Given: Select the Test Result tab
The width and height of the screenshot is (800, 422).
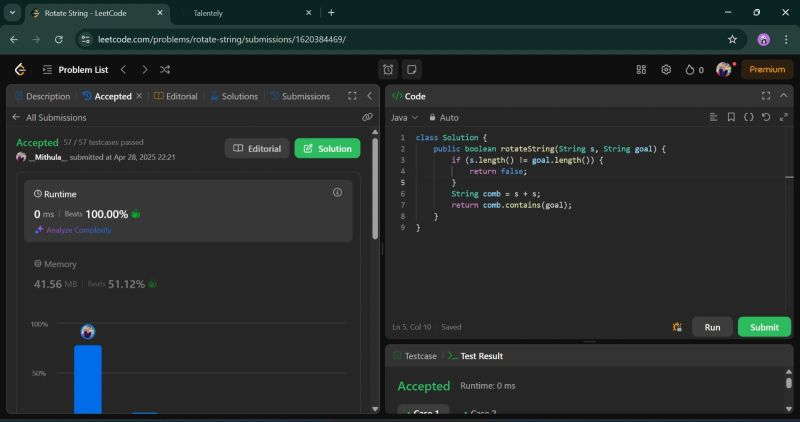Looking at the screenshot, I should point(476,356).
